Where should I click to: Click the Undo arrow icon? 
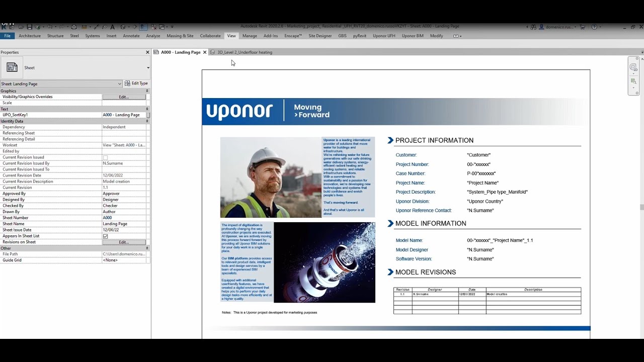point(50,27)
